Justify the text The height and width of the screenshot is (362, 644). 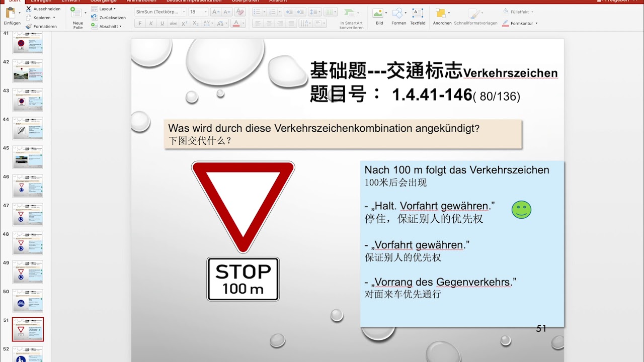point(291,24)
